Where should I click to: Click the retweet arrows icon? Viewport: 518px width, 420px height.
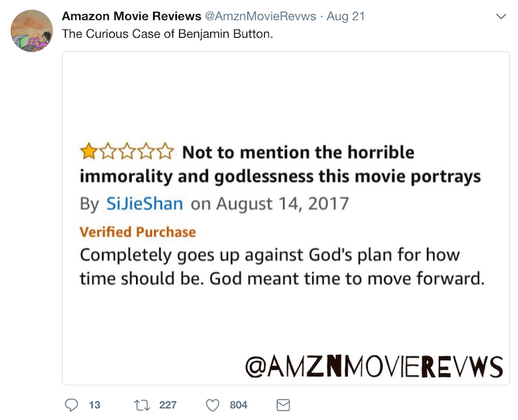pos(142,405)
